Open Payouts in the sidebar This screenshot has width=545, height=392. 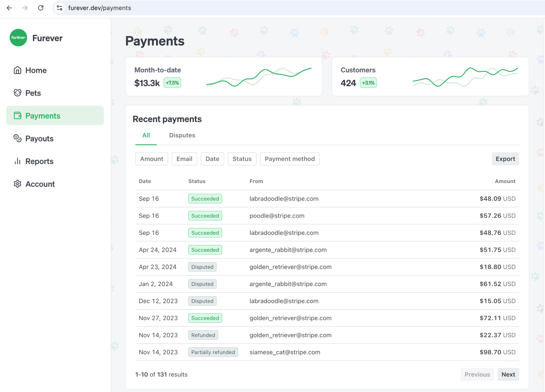coord(55,138)
